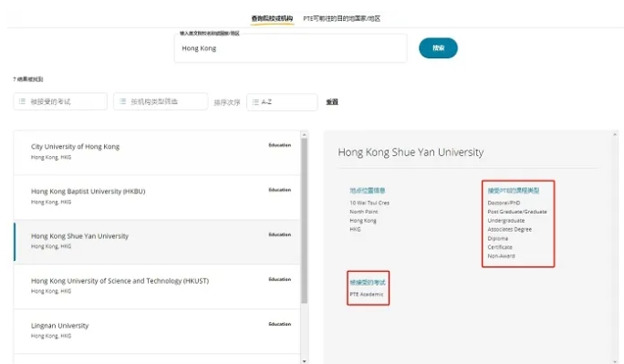Select Hong Kong University of Science and Technology
624x364 pixels.
pos(157,286)
